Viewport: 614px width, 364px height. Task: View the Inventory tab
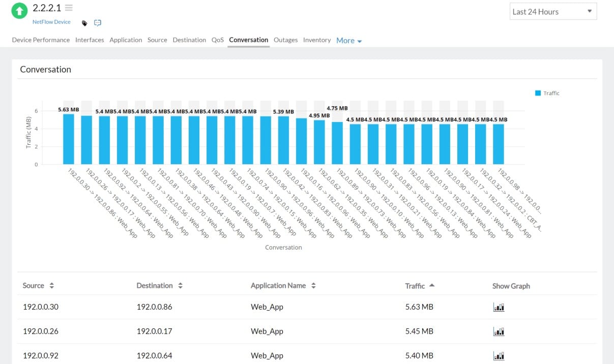317,40
